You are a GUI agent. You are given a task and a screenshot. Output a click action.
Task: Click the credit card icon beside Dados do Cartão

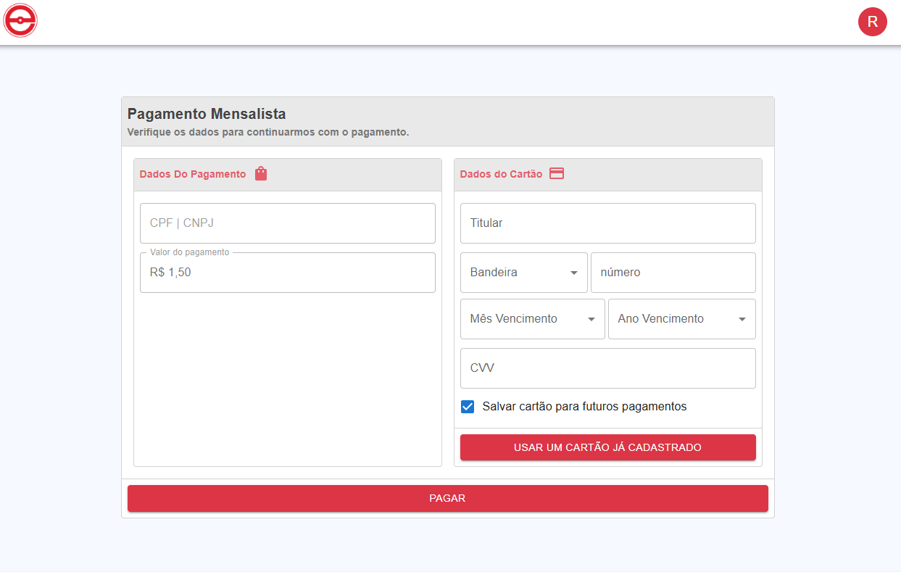557,174
